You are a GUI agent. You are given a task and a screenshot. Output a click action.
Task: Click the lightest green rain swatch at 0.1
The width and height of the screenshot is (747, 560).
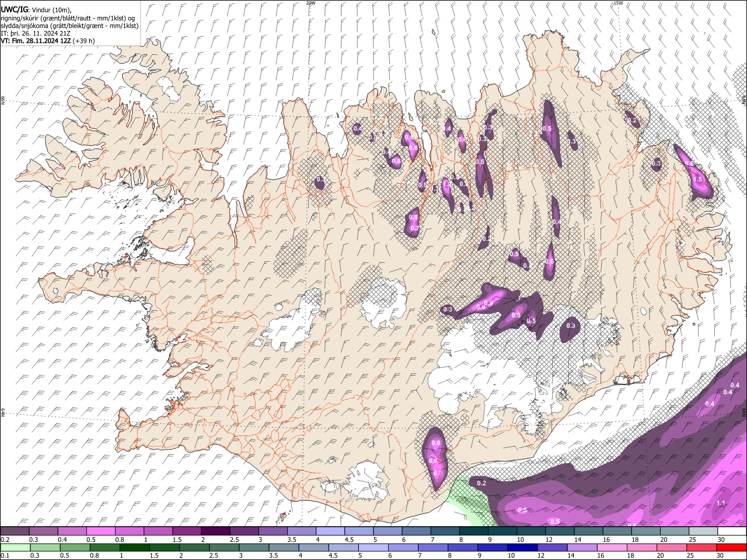[15, 547]
